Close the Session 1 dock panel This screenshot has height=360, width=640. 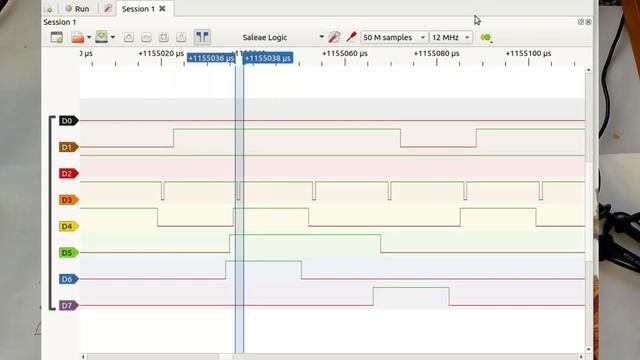coord(588,22)
